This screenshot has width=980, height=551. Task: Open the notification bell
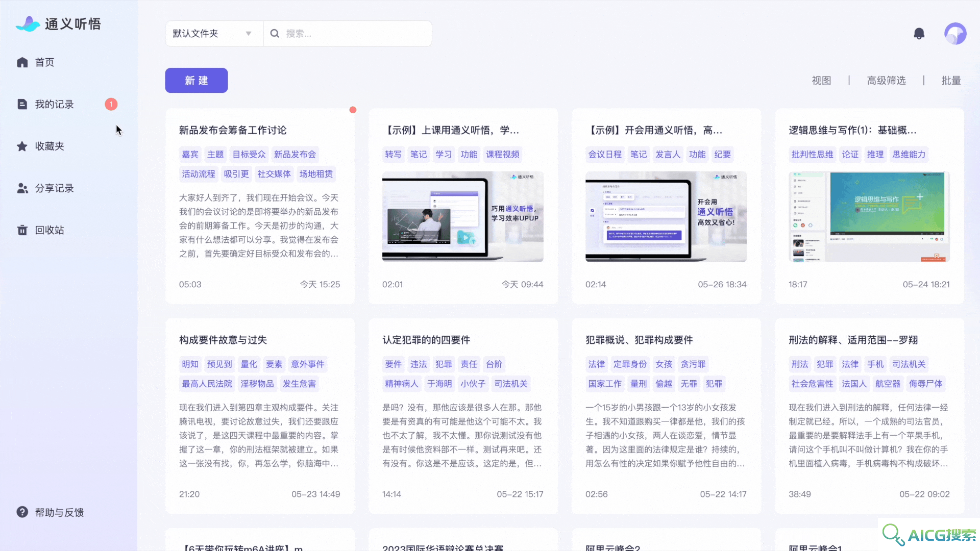919,34
